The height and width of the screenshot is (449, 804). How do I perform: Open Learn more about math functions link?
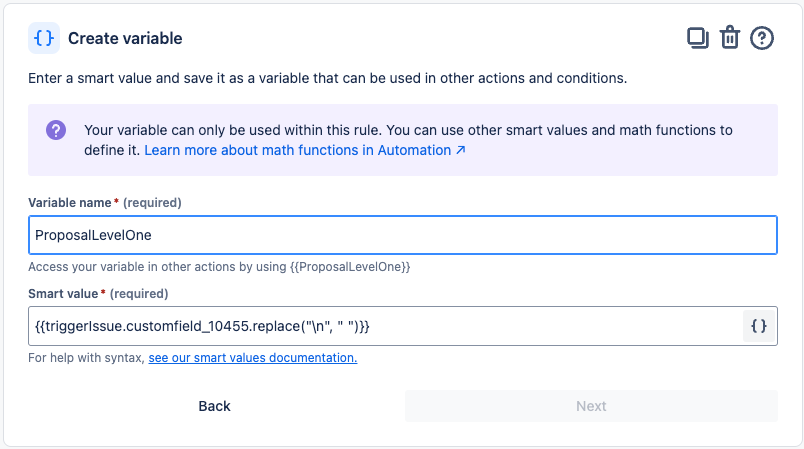298,151
